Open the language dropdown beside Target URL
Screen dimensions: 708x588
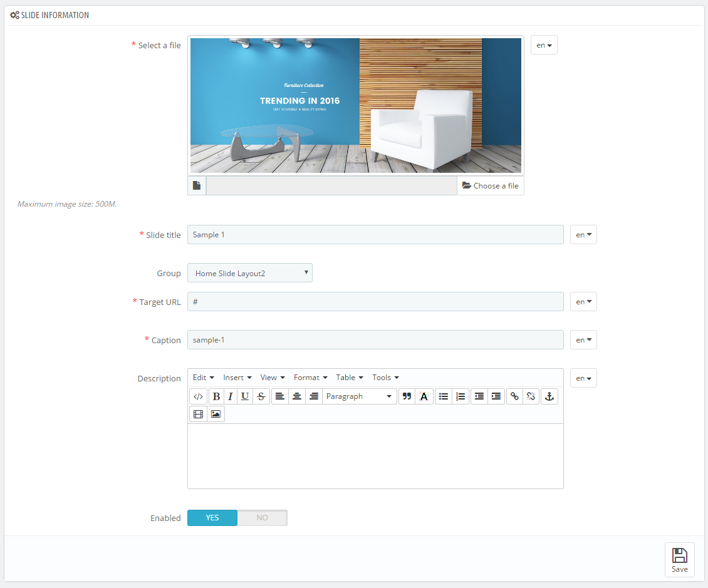583,301
